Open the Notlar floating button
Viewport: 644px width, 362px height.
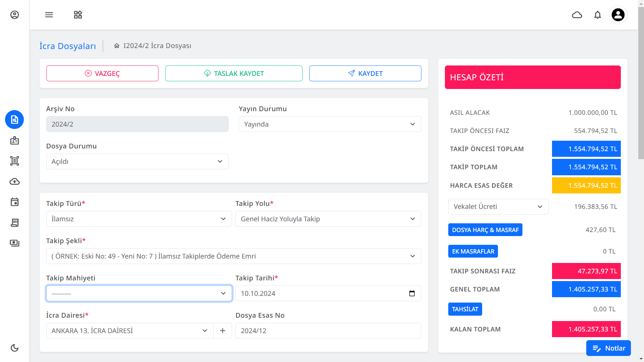tap(608, 348)
